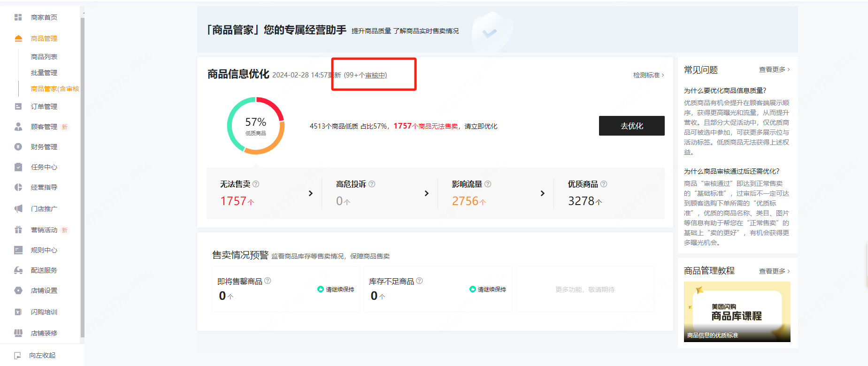
Task: Click the 任务中心 checkmark icon
Action: tap(18, 167)
